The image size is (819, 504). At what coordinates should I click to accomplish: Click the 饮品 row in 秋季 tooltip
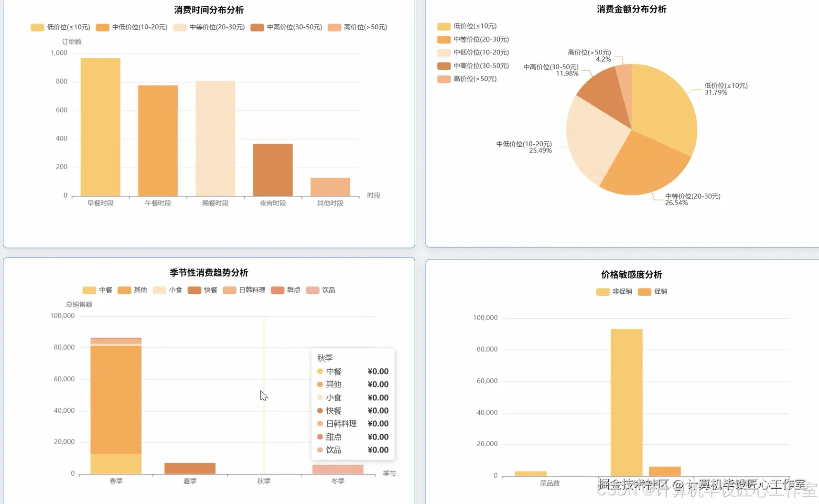point(353,450)
